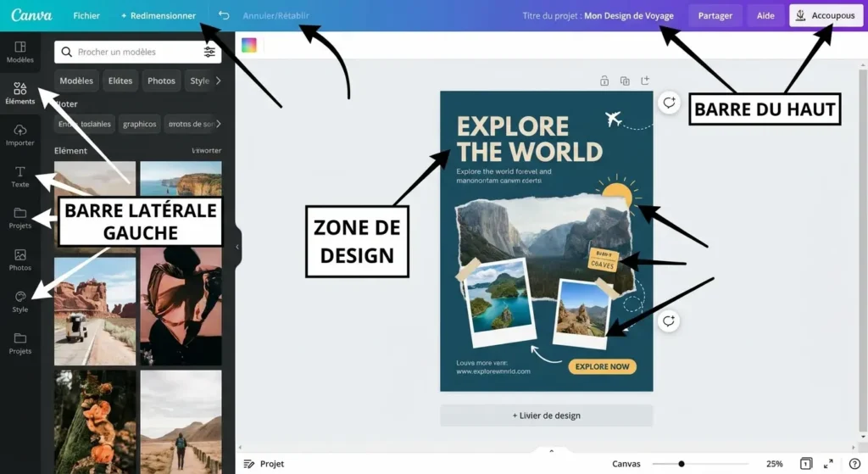Select the airplane graphic on poster

[614, 118]
